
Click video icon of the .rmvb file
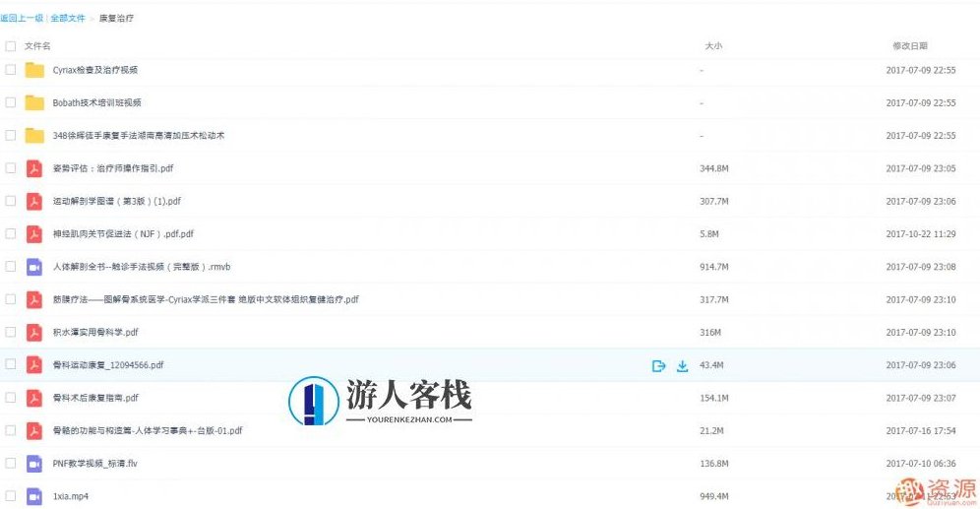click(34, 267)
